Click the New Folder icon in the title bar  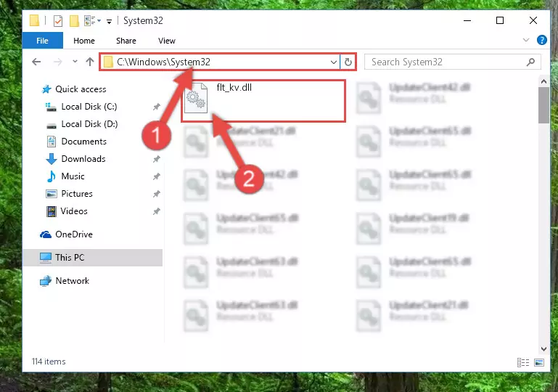click(x=74, y=21)
